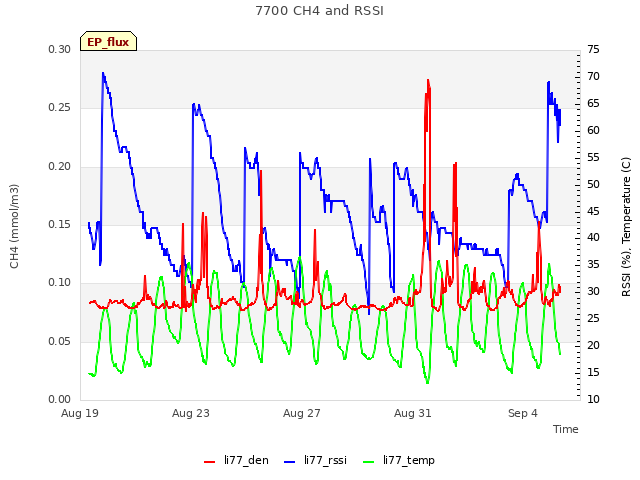Screen dimensions: 640x480
Task: Click the 0.15 left axis tick label
Action: pos(60,224)
